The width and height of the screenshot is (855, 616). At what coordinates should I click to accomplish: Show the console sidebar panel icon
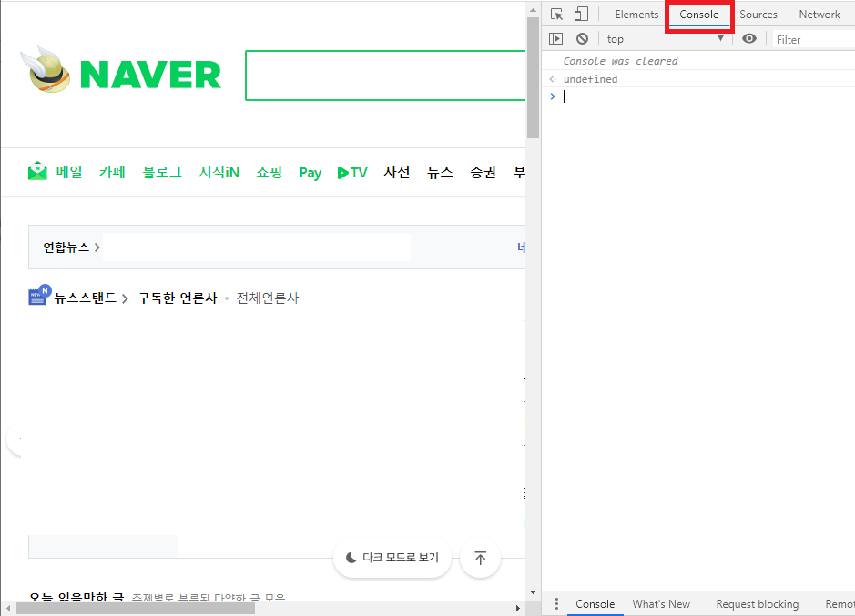click(x=555, y=39)
